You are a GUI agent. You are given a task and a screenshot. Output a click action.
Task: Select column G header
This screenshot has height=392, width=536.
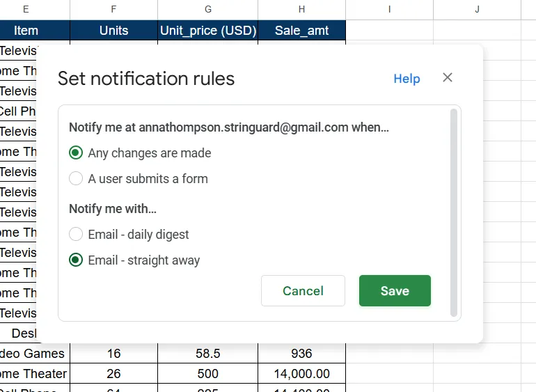tap(208, 10)
